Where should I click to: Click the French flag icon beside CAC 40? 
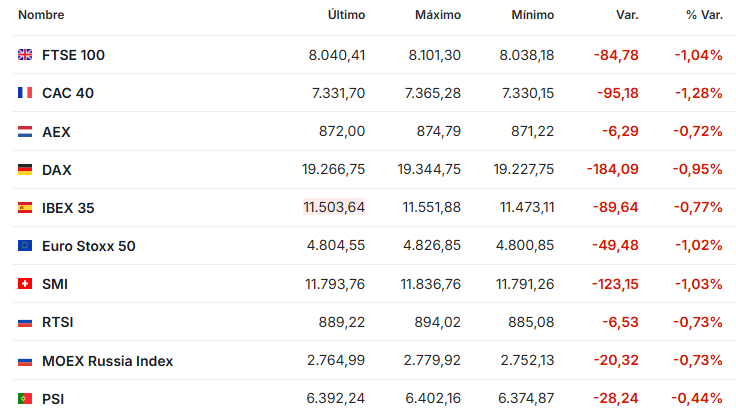[x=25, y=93]
